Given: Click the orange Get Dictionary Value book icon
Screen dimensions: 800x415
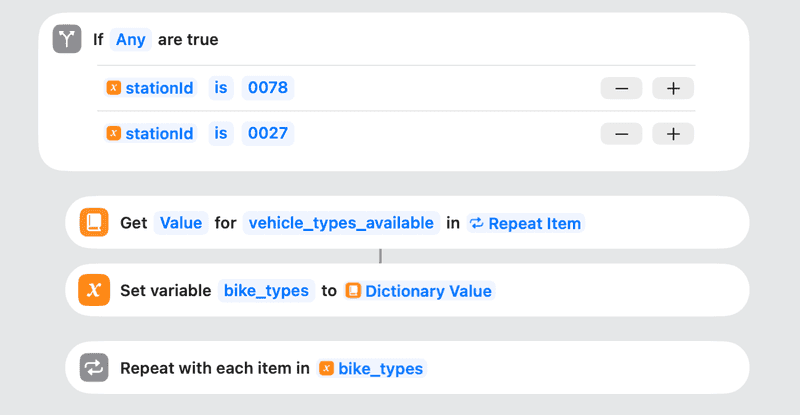Looking at the screenshot, I should tap(94, 222).
